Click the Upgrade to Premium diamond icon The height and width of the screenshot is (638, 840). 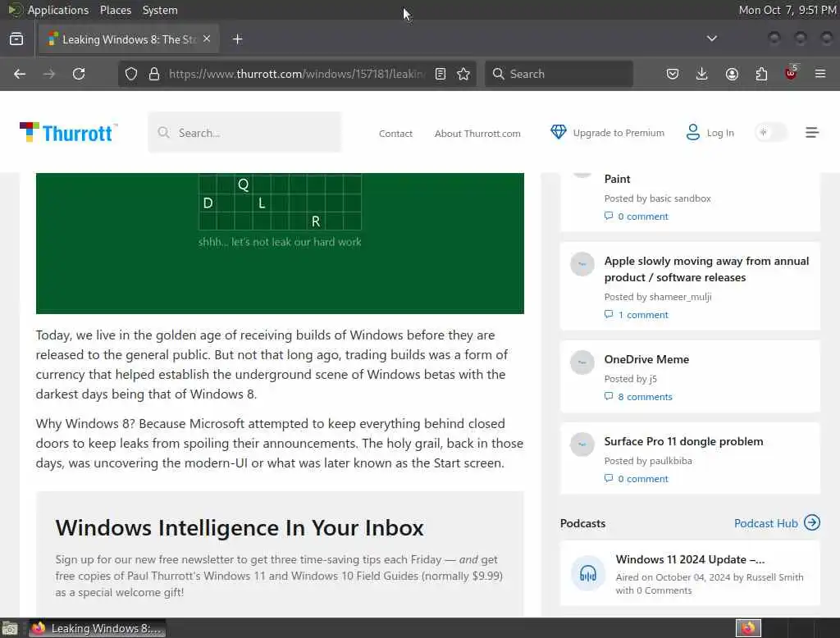point(558,132)
